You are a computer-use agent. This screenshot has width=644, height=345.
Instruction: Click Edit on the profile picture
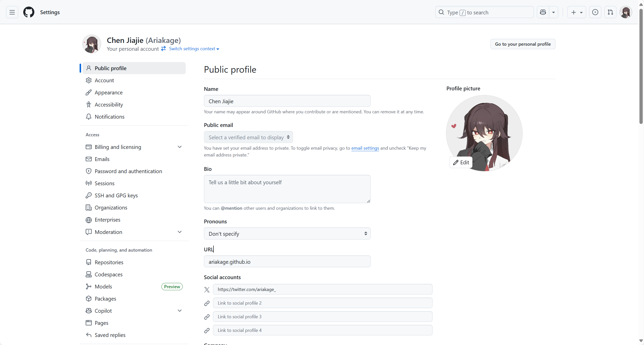point(461,163)
